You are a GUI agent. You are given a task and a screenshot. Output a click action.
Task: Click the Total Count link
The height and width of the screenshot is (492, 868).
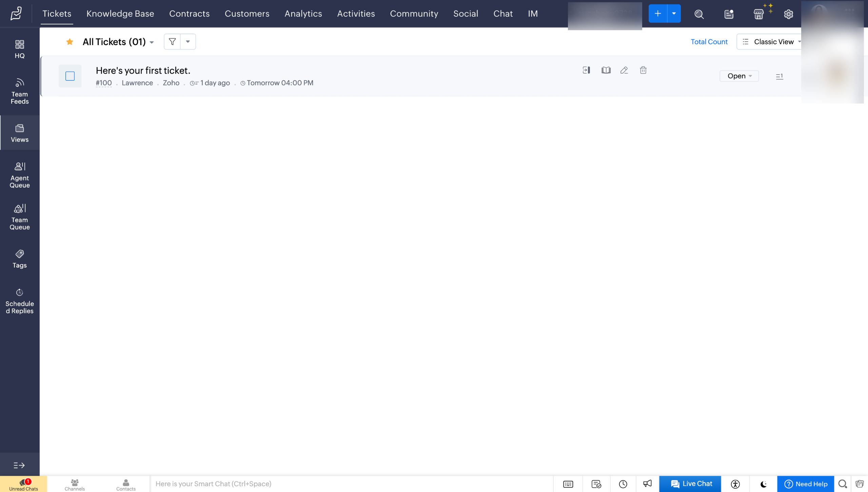click(x=709, y=42)
